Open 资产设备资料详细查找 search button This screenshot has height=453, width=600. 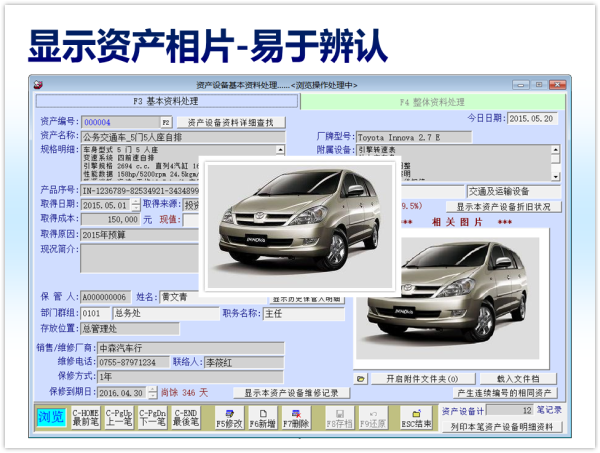pos(231,122)
